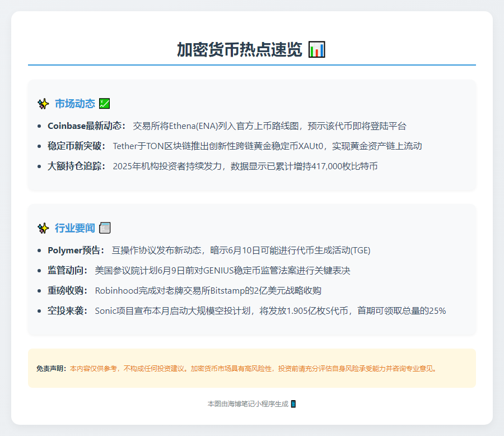Click the 稳定币新突破 bold label
Image resolution: width=504 pixels, height=436 pixels.
[x=77, y=146]
